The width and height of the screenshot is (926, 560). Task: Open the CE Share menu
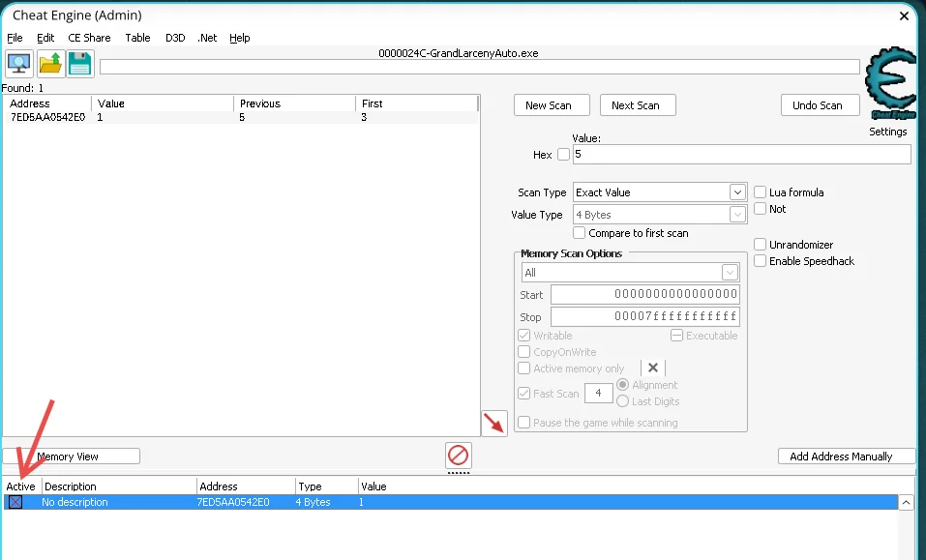[89, 38]
